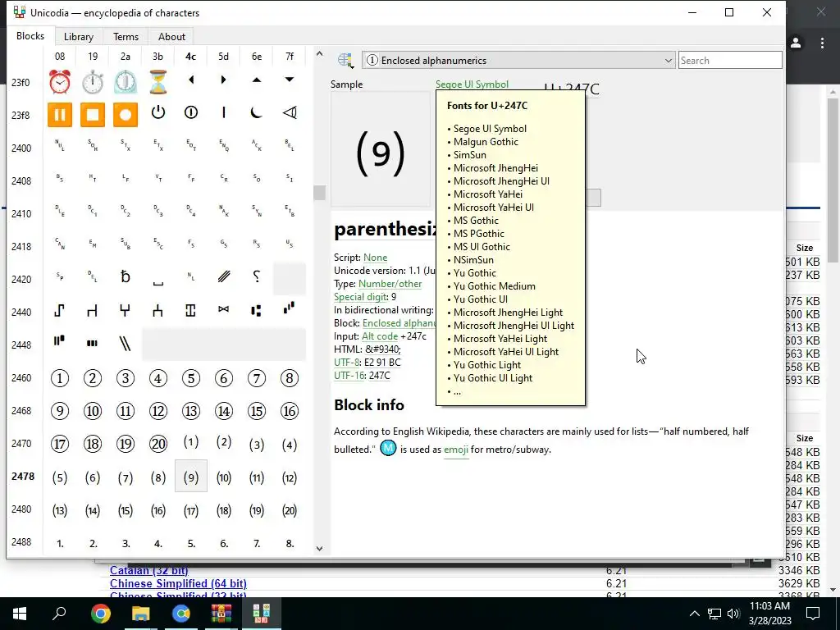Click the circled M metro emoji
The image size is (840, 630).
click(388, 448)
